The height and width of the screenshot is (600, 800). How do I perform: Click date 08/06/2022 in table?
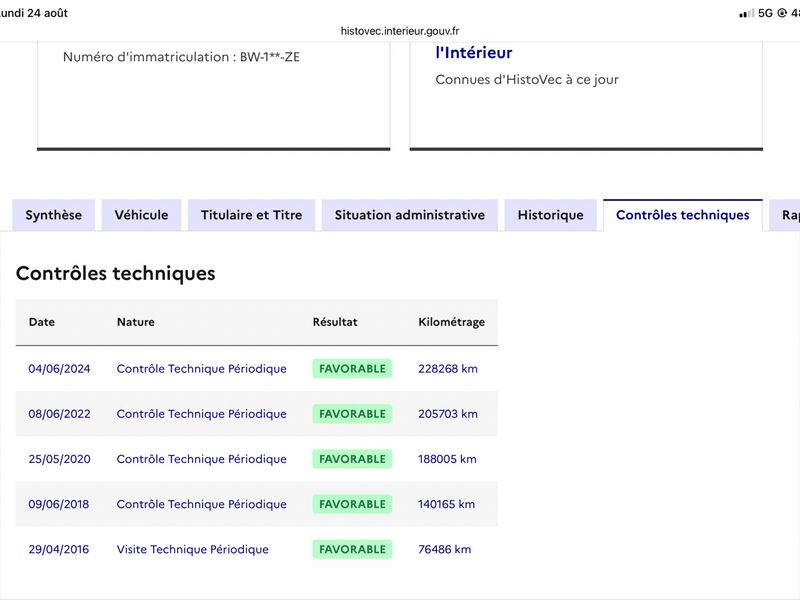(x=59, y=414)
